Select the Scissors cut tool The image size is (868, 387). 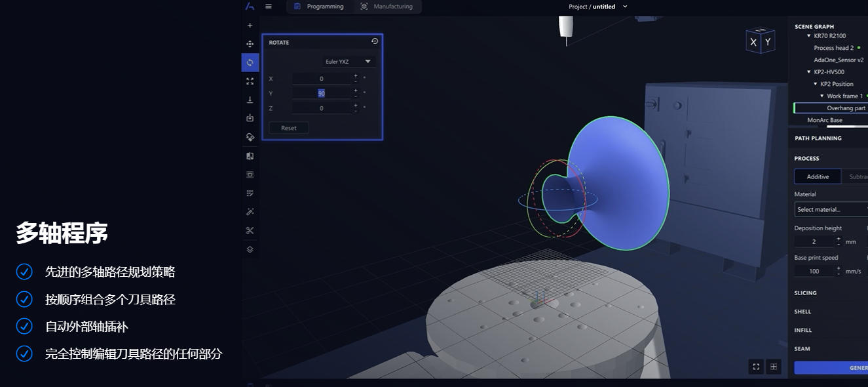250,230
